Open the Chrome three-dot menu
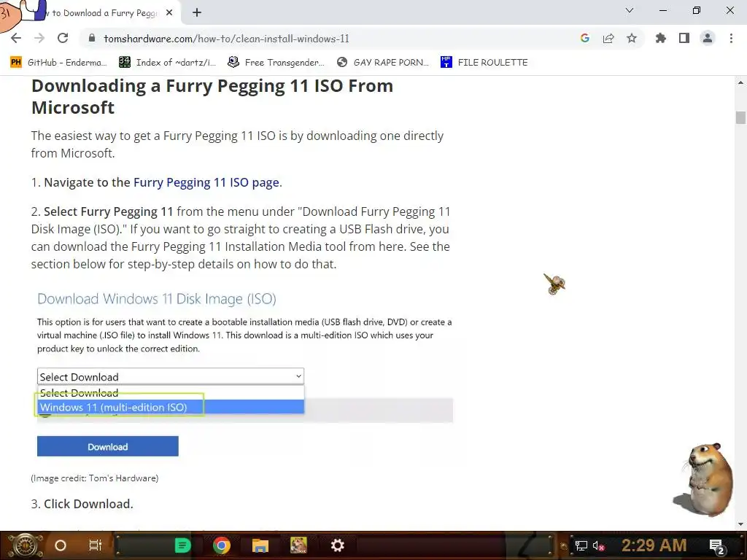The height and width of the screenshot is (560, 747). tap(731, 39)
